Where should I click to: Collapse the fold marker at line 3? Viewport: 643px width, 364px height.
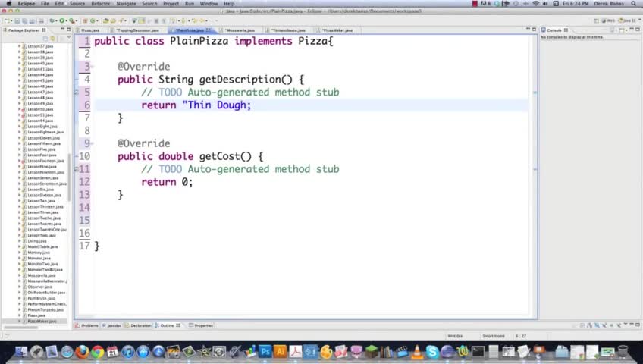[x=93, y=67]
